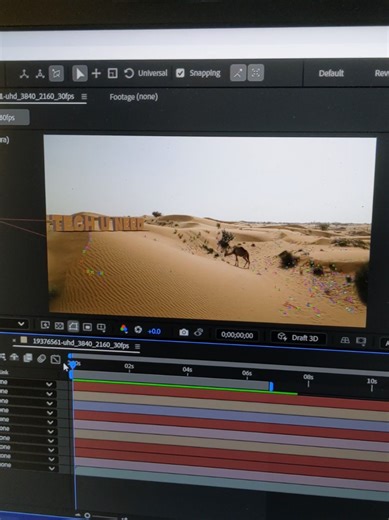The width and height of the screenshot is (389, 520).
Task: Open the composition panel menu icon
Action: (x=84, y=96)
